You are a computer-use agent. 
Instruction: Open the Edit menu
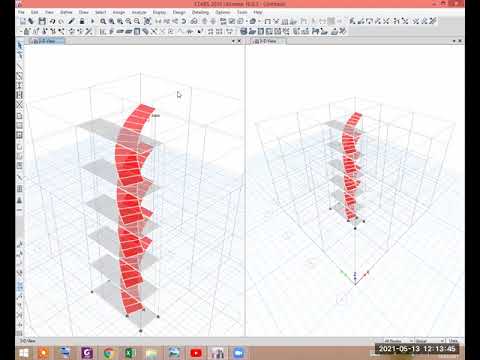point(35,12)
